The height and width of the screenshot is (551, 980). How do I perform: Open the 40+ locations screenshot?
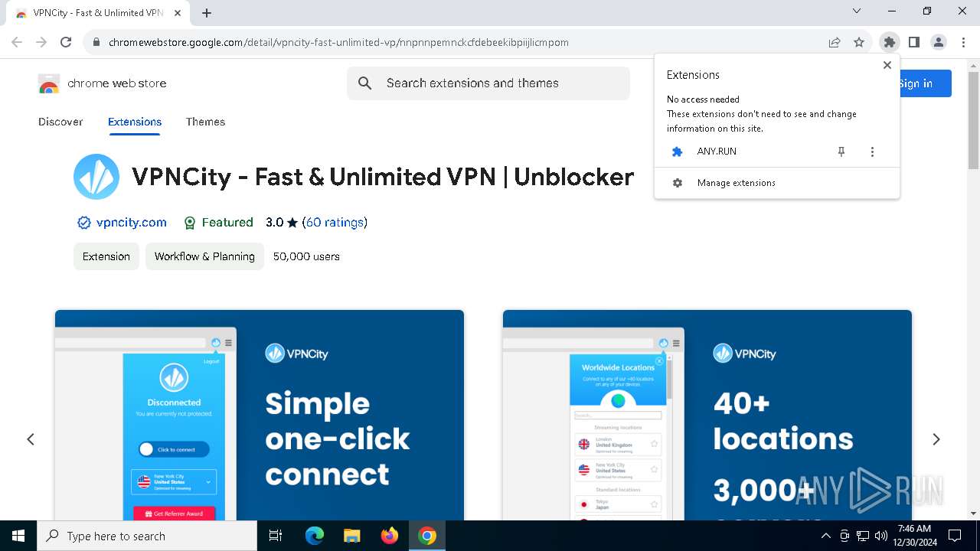707,415
